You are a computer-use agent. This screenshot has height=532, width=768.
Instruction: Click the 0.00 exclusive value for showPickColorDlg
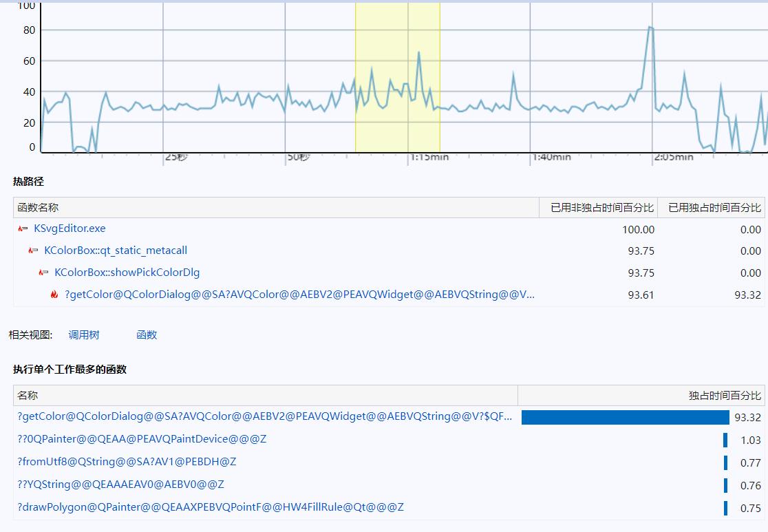click(x=750, y=273)
